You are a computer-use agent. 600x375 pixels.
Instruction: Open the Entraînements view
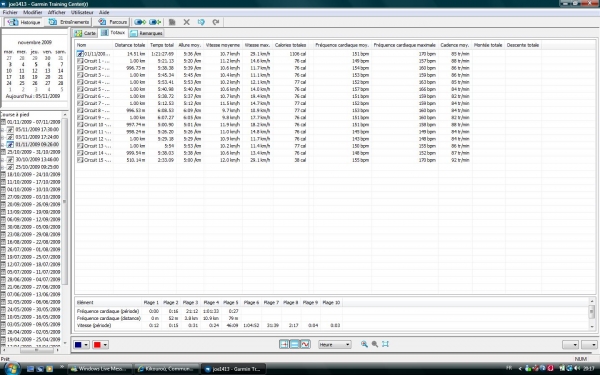click(x=69, y=22)
